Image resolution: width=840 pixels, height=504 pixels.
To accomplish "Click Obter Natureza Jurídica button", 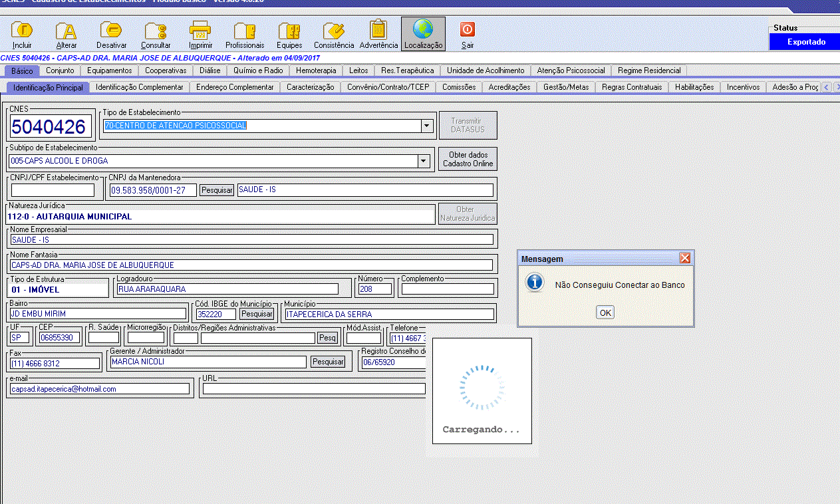I will (x=468, y=213).
